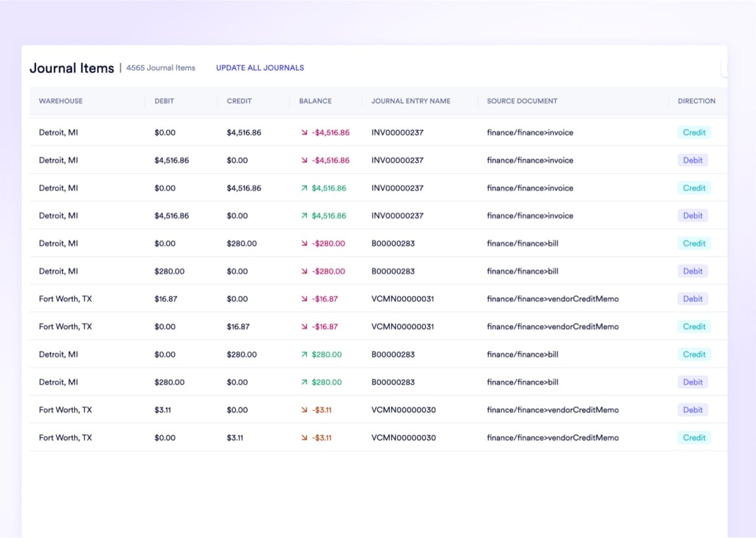
Task: Select Debit badge in positive $280.00 balance row
Action: [692, 383]
